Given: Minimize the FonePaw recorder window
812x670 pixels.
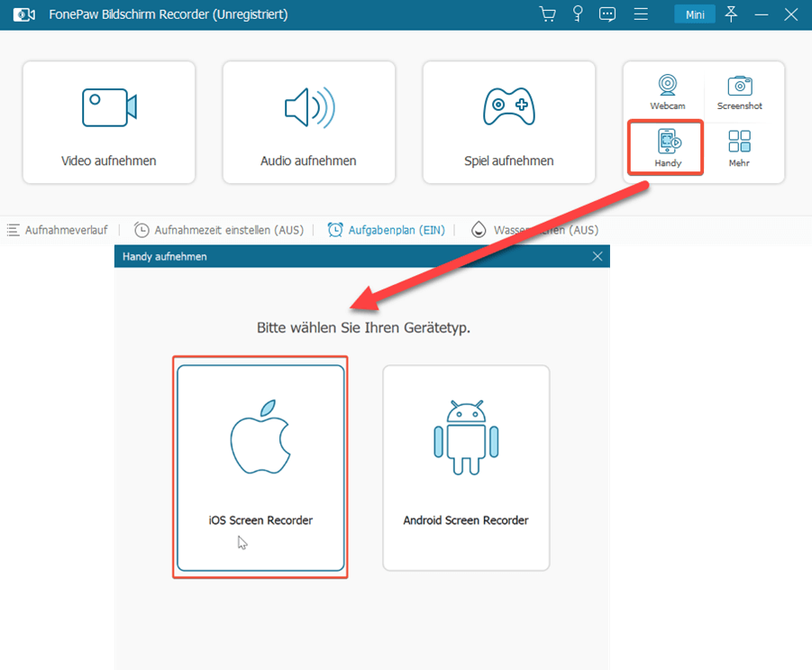Looking at the screenshot, I should click(762, 14).
